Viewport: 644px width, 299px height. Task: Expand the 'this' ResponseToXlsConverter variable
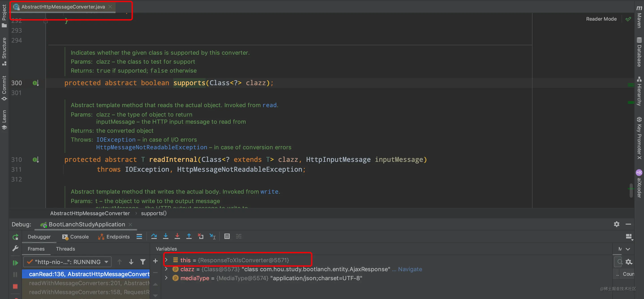point(166,260)
